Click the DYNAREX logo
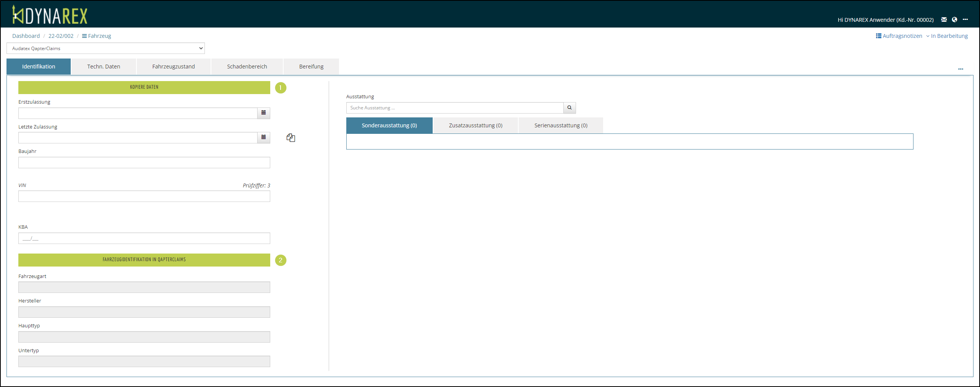Screen dimensions: 980x387 (x=50, y=15)
